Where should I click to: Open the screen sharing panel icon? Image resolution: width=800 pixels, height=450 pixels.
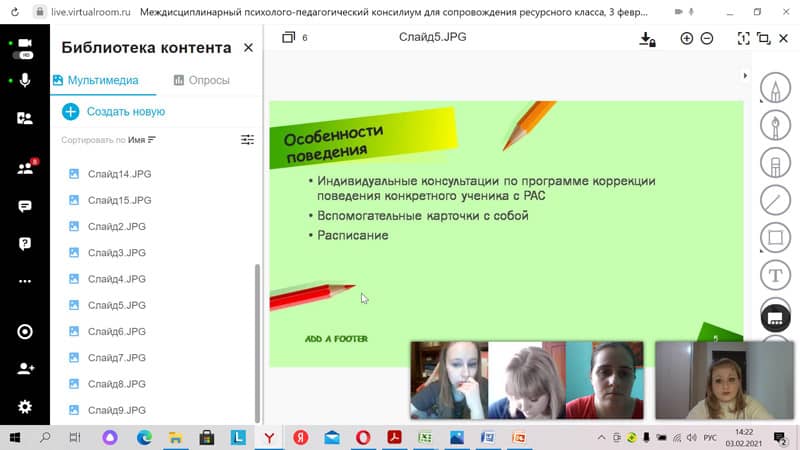coord(24,118)
